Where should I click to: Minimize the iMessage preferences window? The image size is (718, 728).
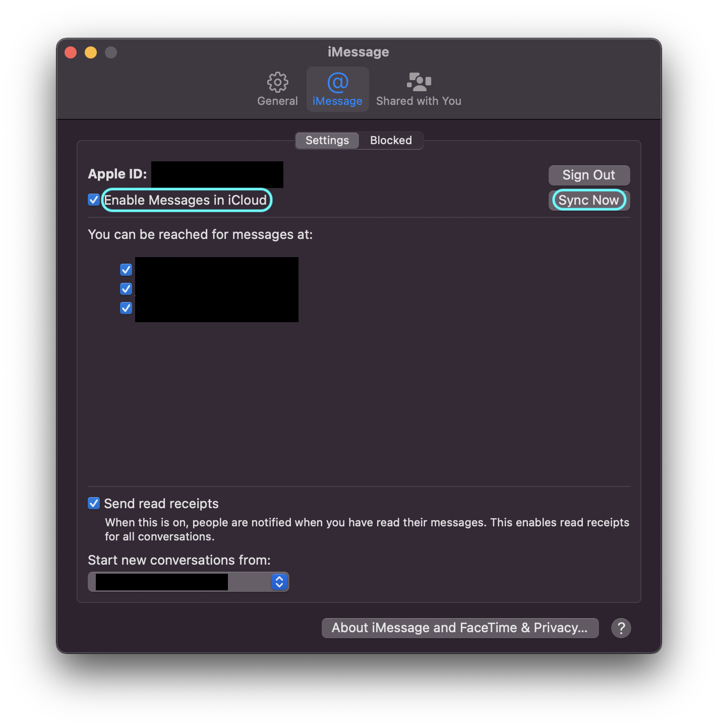(91, 52)
